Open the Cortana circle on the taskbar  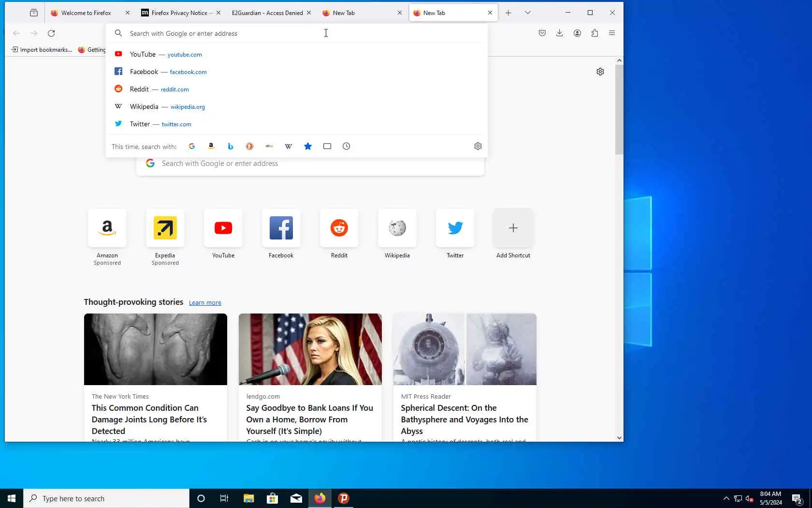[x=201, y=498]
